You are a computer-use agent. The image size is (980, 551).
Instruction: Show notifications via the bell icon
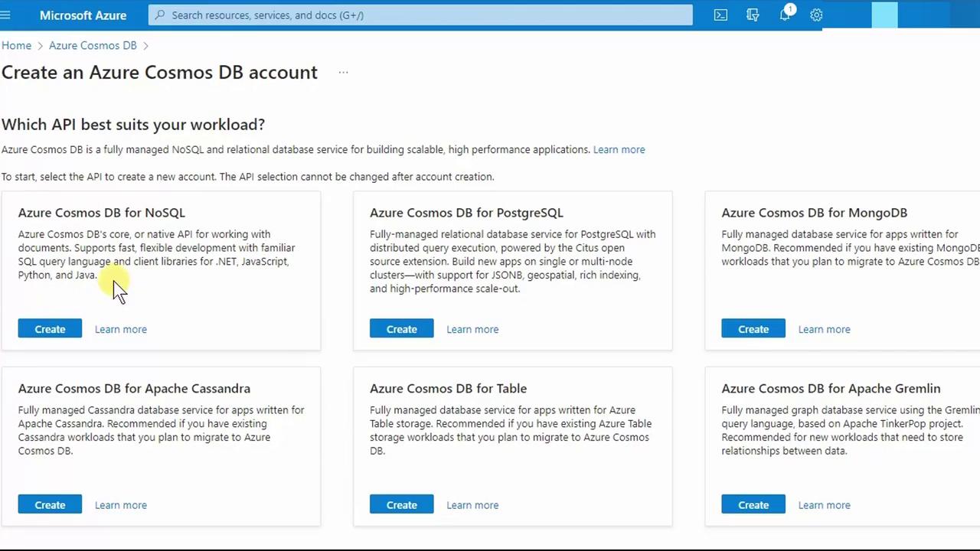pyautogui.click(x=785, y=15)
